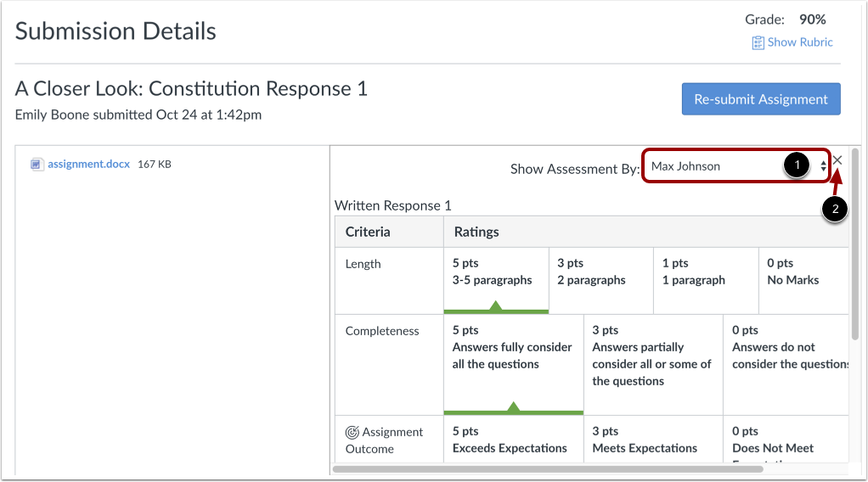Viewport: 868px width, 482px height.
Task: Click the vertical scrollbar of the rubric panel
Action: point(856,244)
